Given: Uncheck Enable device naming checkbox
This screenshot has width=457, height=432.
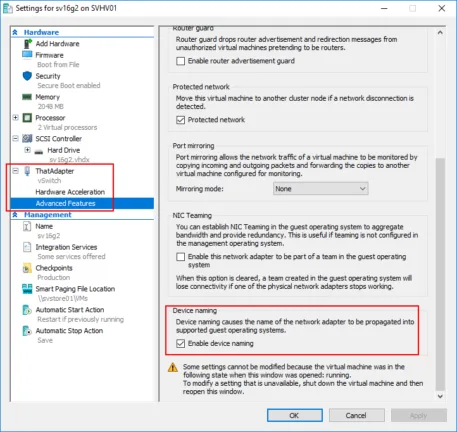Looking at the screenshot, I should coord(180,343).
